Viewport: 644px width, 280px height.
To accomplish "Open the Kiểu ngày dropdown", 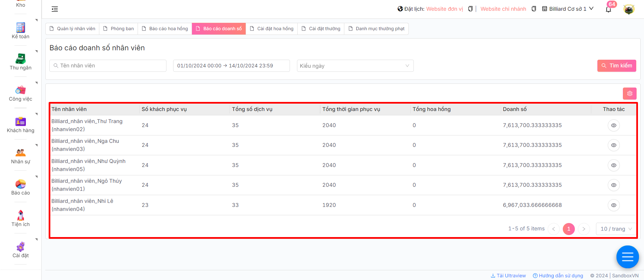I will [355, 66].
